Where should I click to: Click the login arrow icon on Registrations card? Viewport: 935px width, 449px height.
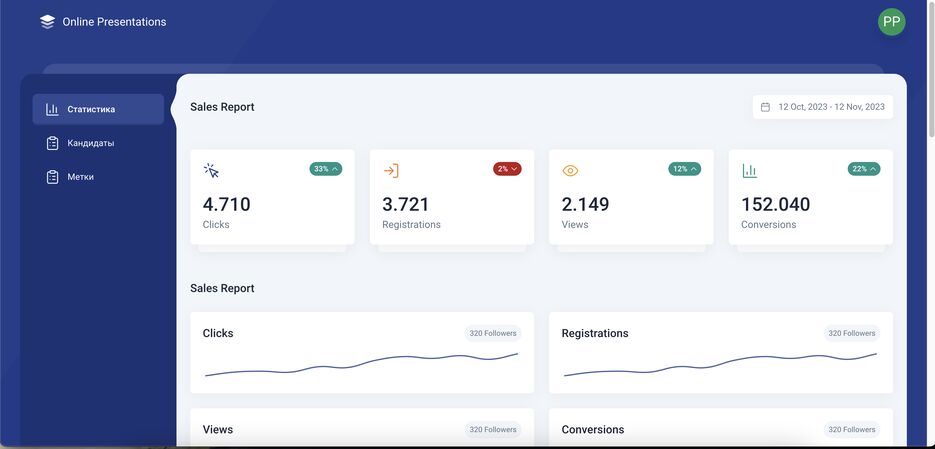click(391, 171)
